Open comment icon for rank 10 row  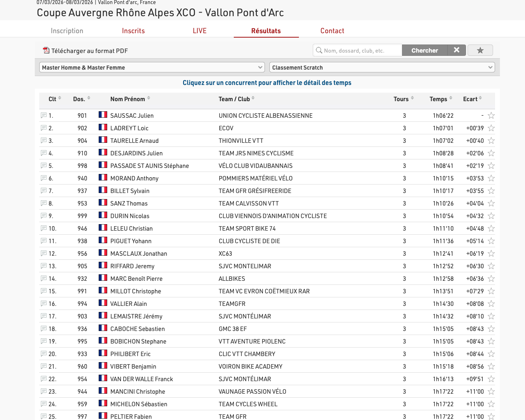tap(44, 229)
